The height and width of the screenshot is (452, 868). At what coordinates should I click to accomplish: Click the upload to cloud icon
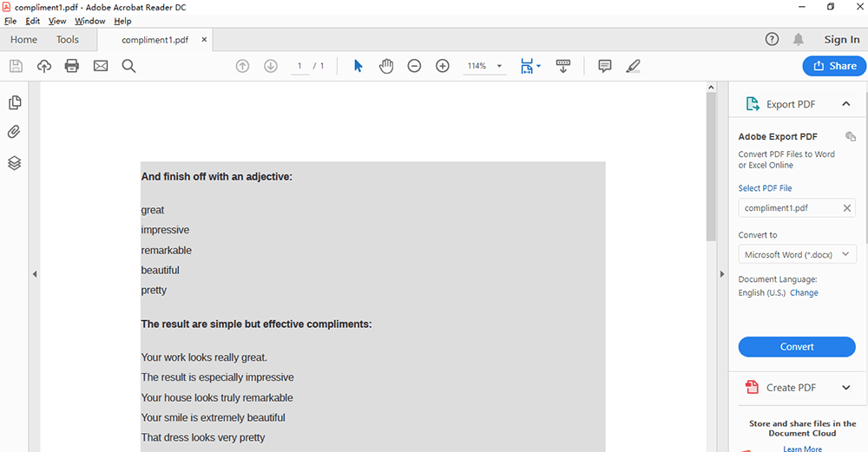44,66
